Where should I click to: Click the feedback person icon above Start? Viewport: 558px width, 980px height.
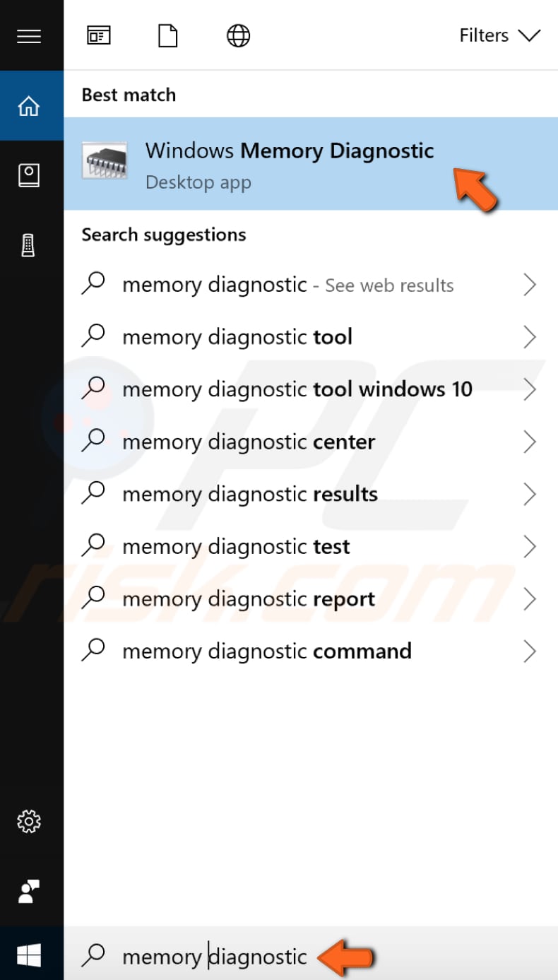click(x=29, y=892)
